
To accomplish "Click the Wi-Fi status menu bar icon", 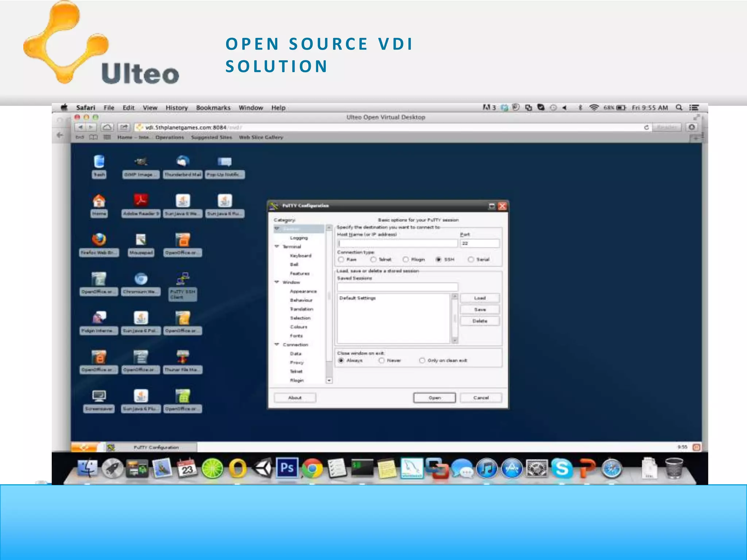I will pyautogui.click(x=594, y=108).
